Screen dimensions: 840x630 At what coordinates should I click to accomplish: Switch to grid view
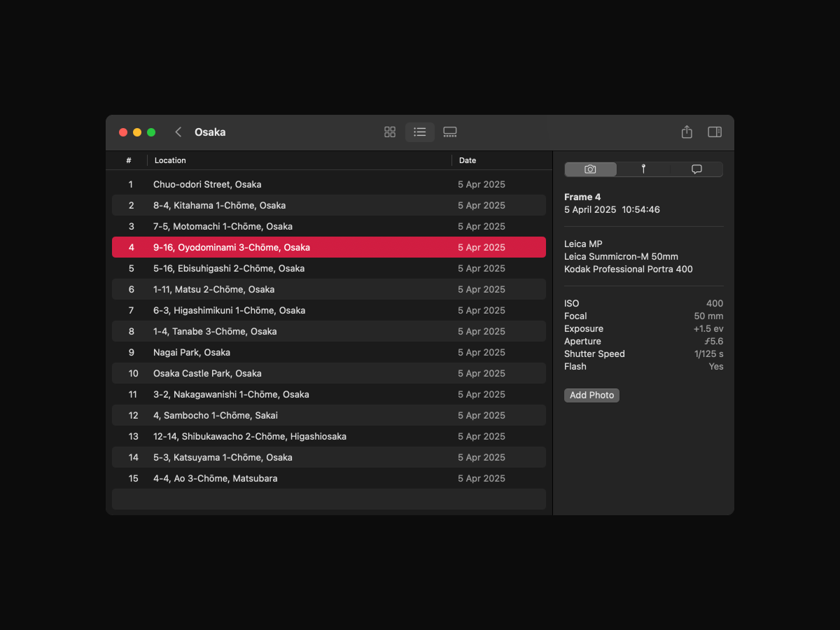[x=390, y=132]
